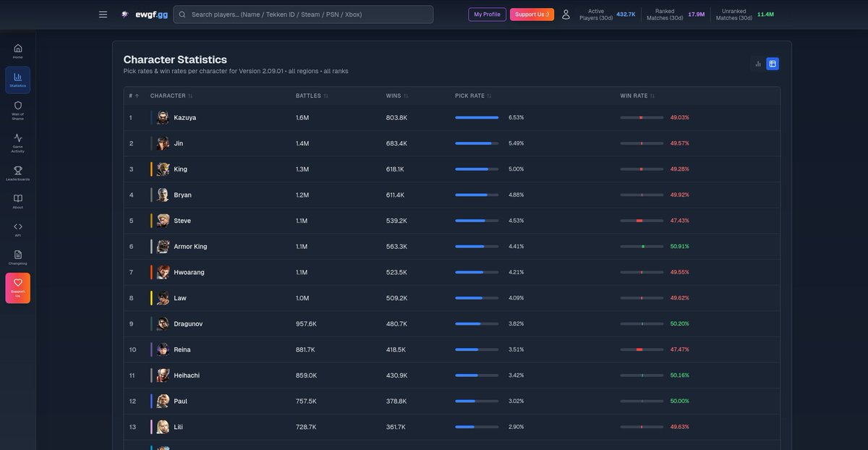
Task: Click Reina's character portrait
Action: 163,349
